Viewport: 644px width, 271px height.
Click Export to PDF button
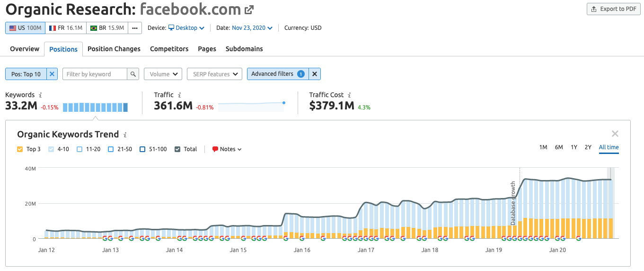point(613,9)
